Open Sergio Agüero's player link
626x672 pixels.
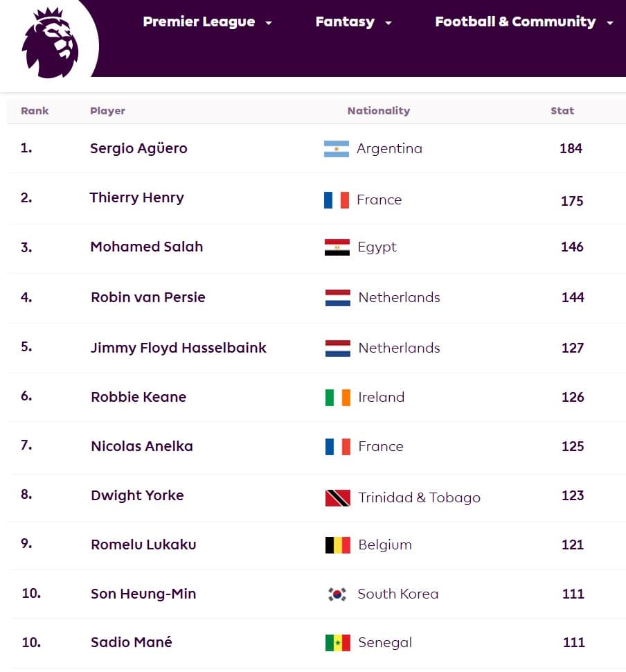coord(138,148)
